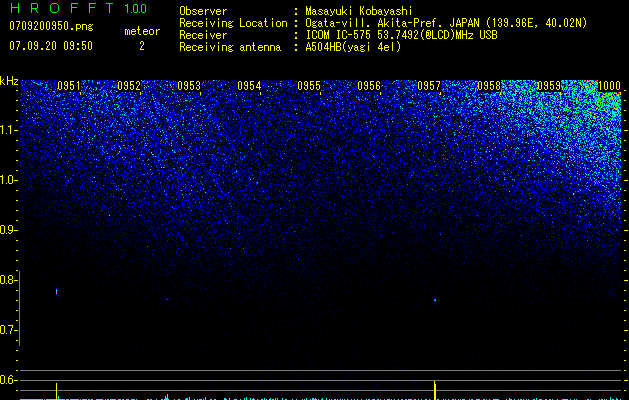Click the 0.6 kHz axis label
629x400 pixels.
(8, 380)
